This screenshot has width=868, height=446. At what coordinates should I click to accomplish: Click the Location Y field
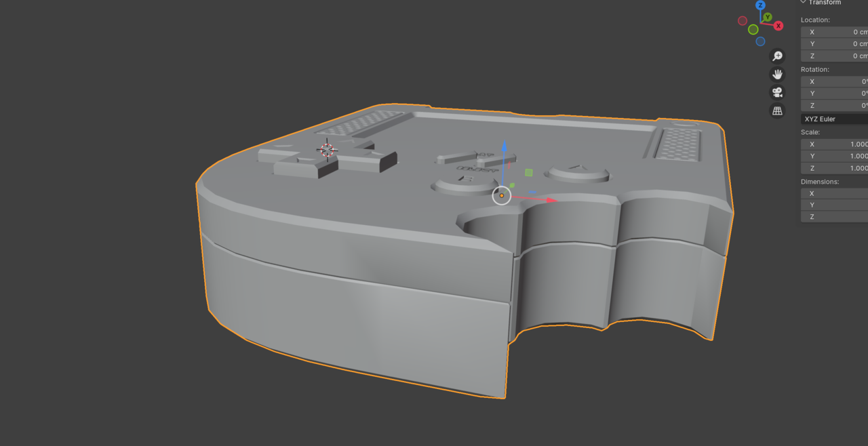(x=834, y=44)
